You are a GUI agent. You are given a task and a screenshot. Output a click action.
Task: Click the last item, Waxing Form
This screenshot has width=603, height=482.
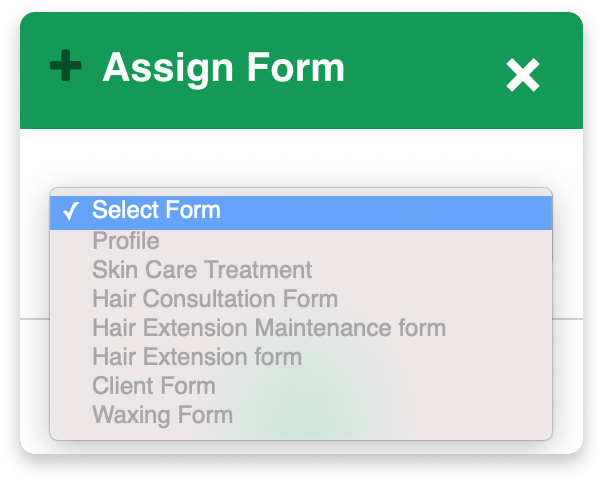click(x=162, y=415)
